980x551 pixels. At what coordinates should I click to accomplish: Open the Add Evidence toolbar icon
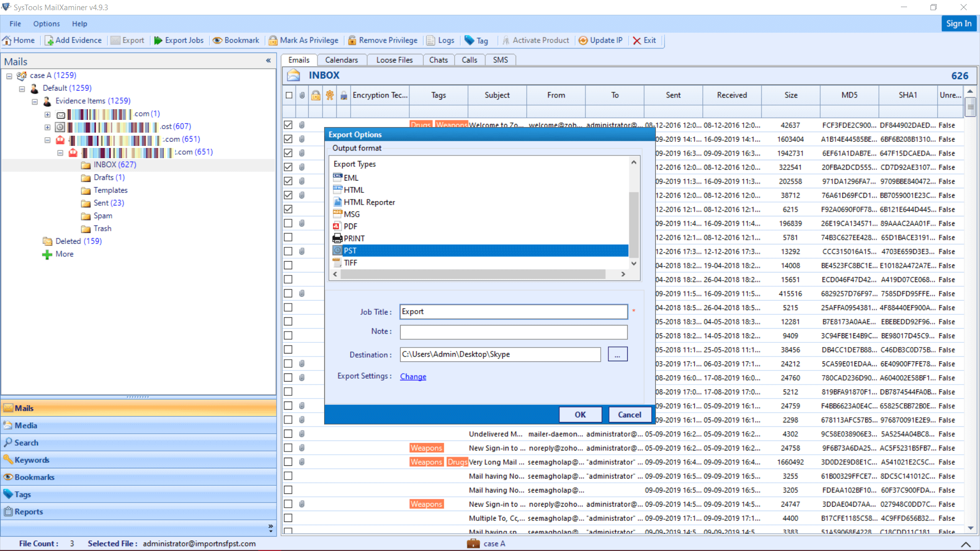73,40
